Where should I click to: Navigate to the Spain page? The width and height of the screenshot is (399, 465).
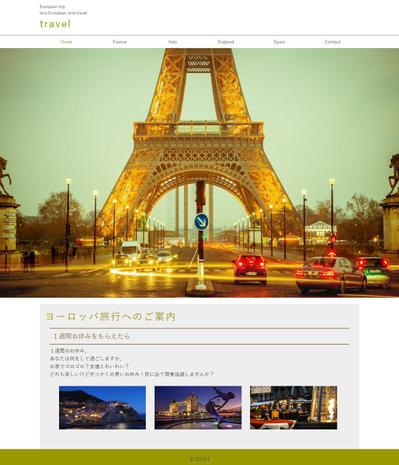tap(279, 42)
